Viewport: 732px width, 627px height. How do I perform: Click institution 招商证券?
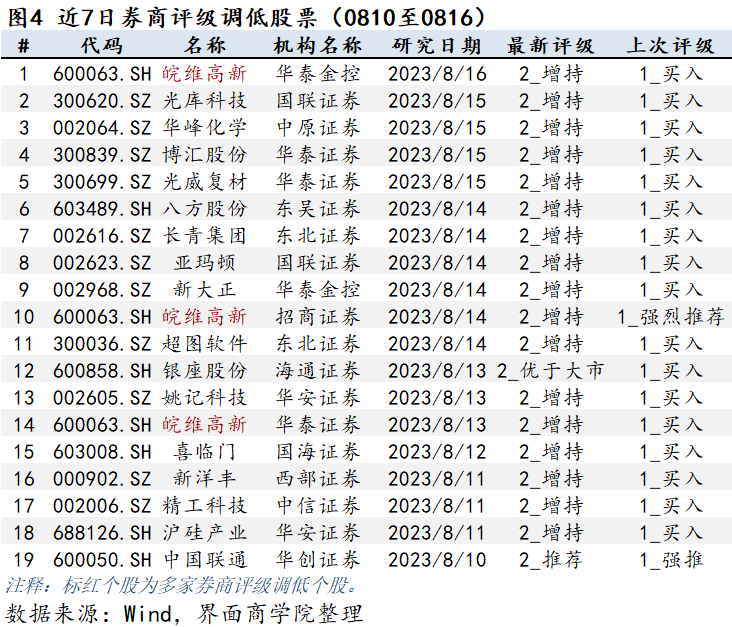318,317
